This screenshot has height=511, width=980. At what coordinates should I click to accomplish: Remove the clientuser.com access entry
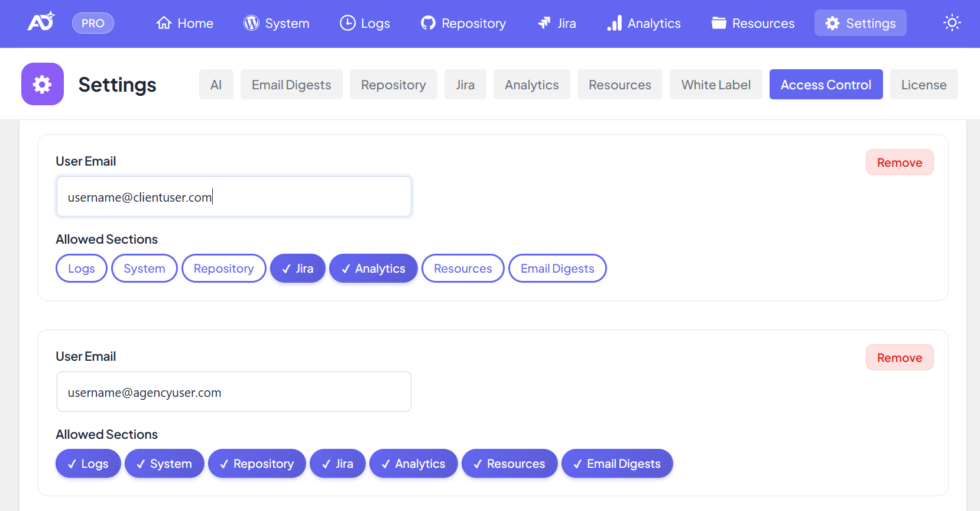click(899, 163)
